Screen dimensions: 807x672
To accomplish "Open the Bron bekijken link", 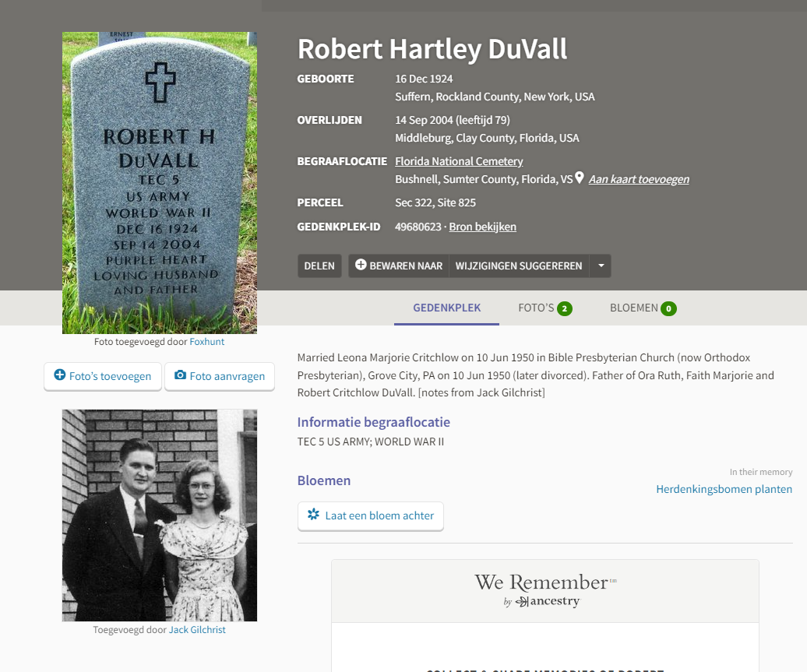I will (482, 227).
